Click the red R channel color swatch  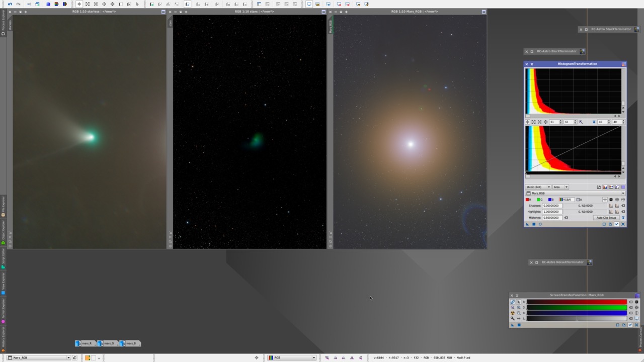527,199
